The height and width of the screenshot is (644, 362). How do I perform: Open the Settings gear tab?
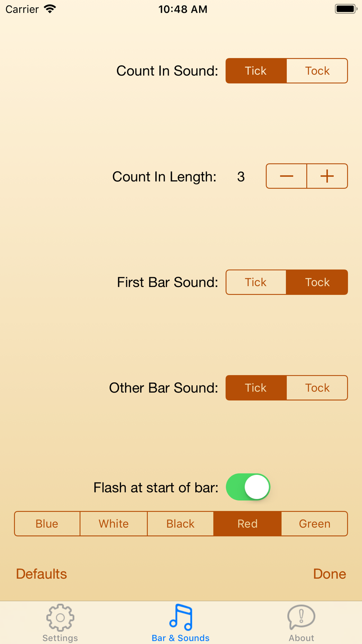tap(60, 618)
